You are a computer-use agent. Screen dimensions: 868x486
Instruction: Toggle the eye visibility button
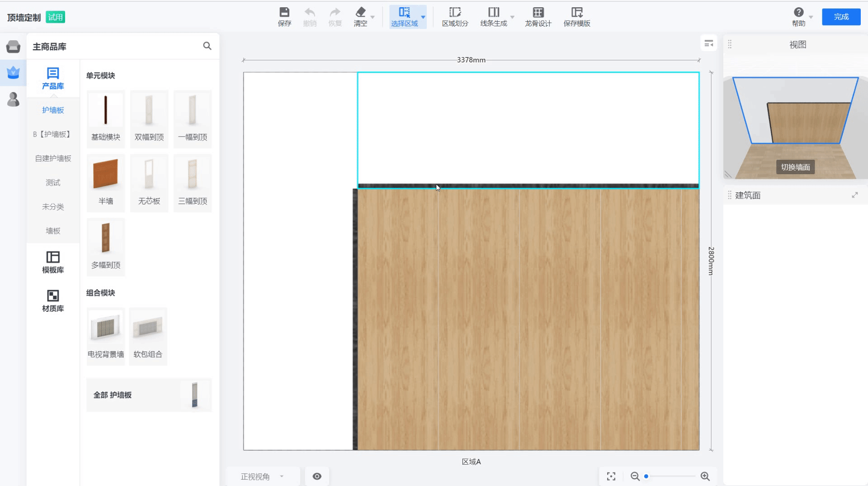tap(317, 476)
